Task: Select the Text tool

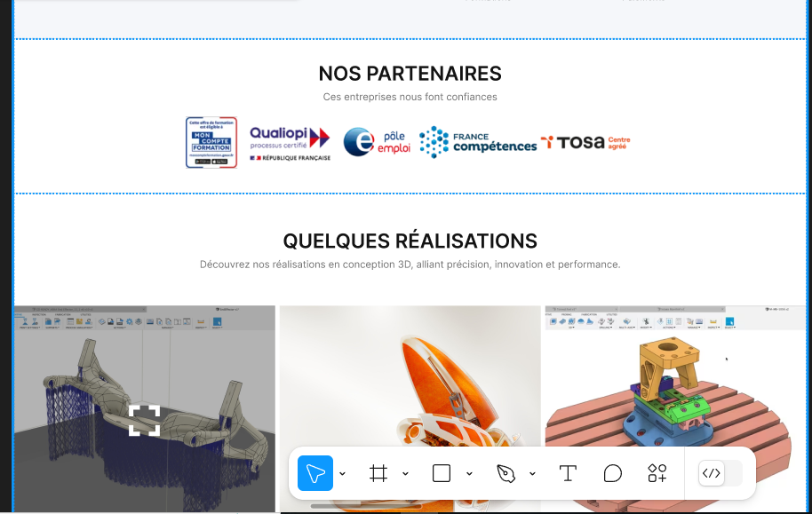Action: 568,473
